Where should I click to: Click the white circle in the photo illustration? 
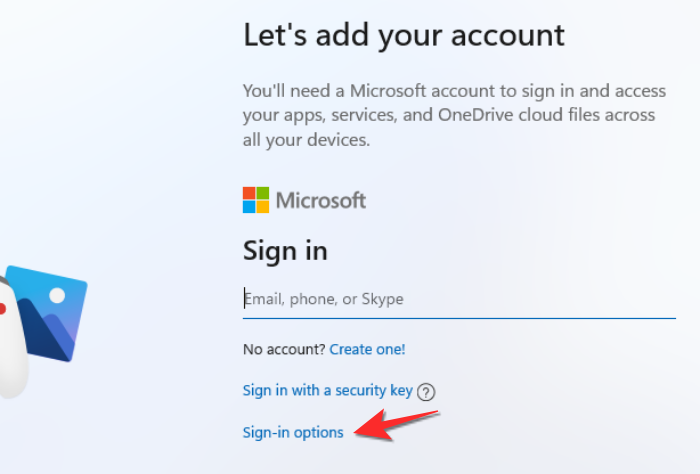pos(57,296)
